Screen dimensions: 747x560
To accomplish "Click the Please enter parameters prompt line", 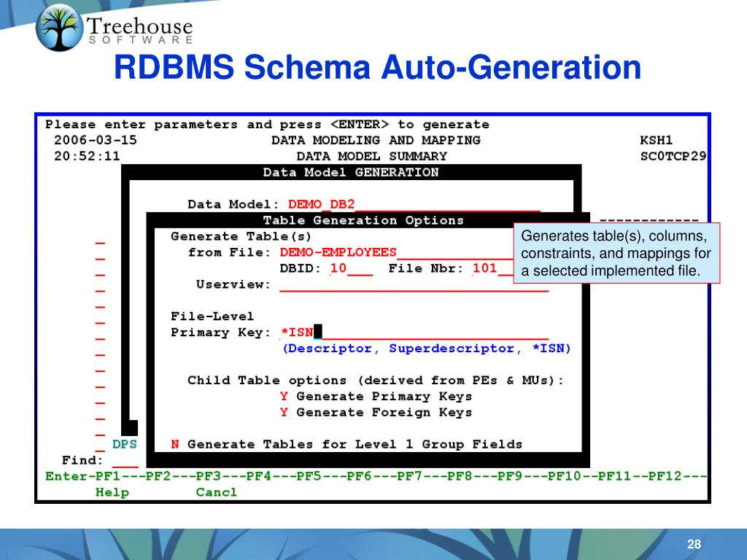I will (267, 125).
